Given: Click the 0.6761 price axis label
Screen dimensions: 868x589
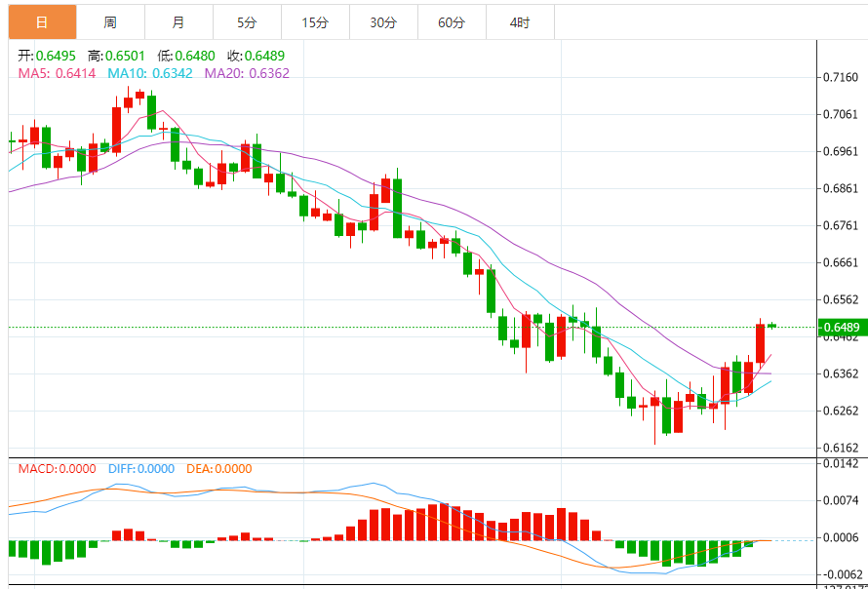Looking at the screenshot, I should click(x=842, y=226).
